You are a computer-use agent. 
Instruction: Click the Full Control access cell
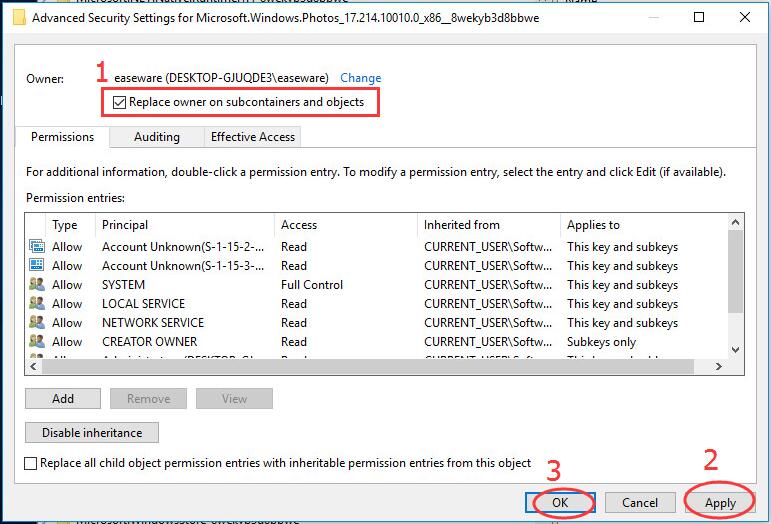click(x=312, y=285)
